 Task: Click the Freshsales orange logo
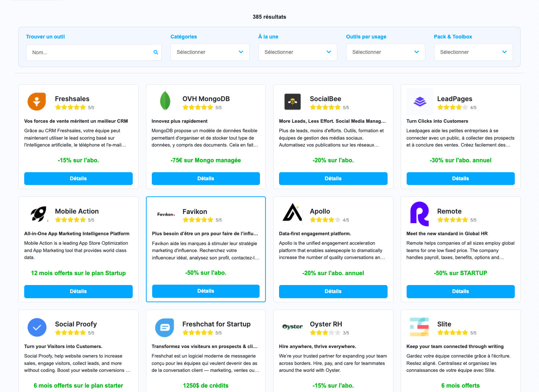pos(37,101)
